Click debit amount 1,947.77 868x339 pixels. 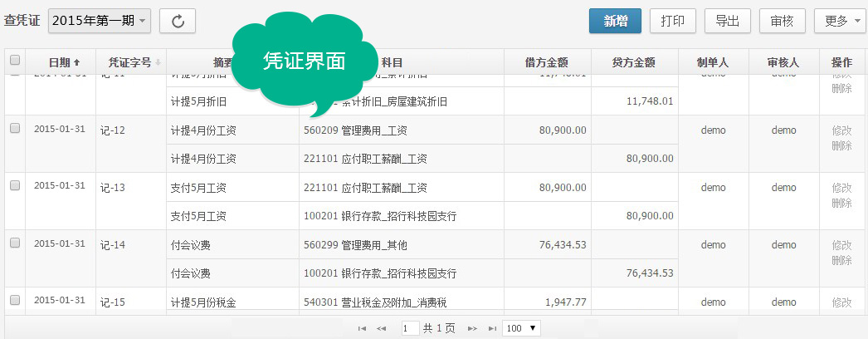coord(566,302)
